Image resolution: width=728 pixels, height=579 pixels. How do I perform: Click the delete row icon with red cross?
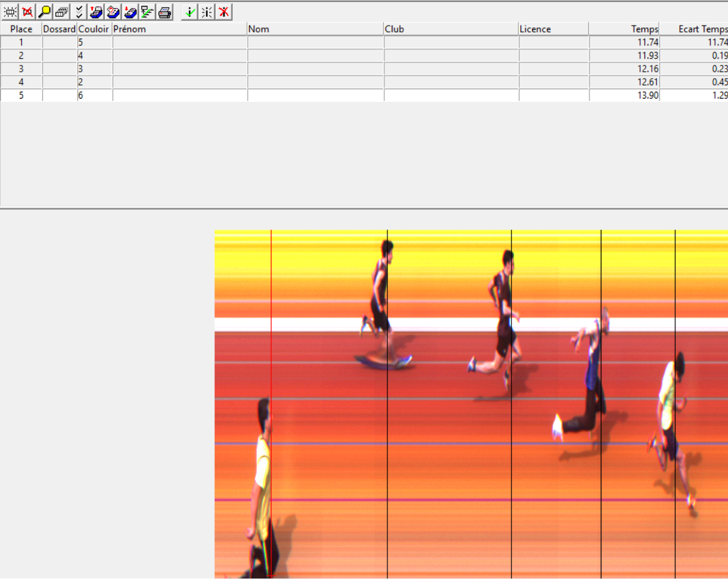point(27,12)
